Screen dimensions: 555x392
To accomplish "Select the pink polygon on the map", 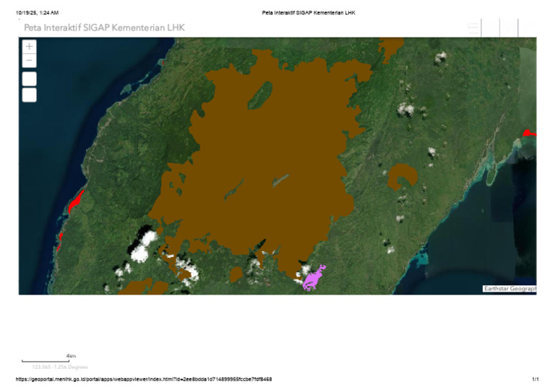I will point(313,278).
